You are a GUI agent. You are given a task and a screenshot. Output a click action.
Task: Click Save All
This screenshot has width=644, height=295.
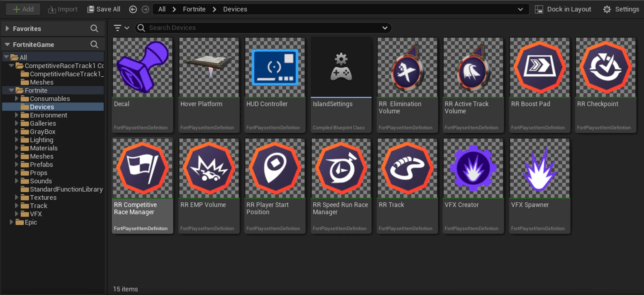tap(103, 9)
